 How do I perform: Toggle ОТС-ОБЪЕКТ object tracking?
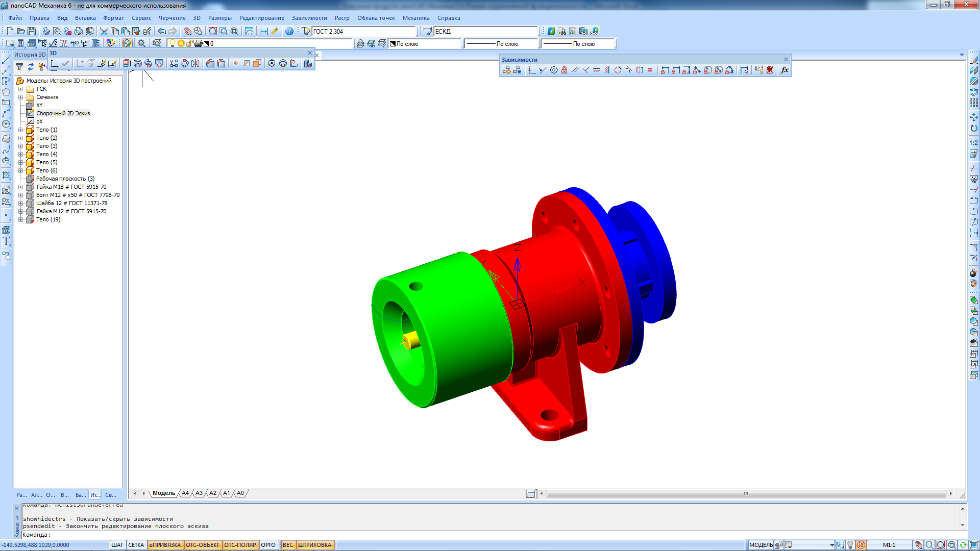(x=202, y=545)
